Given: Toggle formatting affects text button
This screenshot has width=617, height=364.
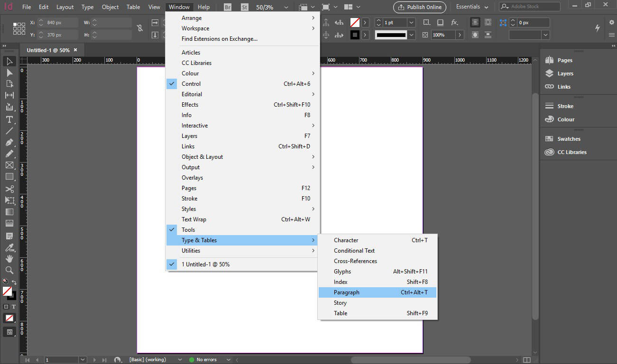Looking at the screenshot, I should (13, 307).
